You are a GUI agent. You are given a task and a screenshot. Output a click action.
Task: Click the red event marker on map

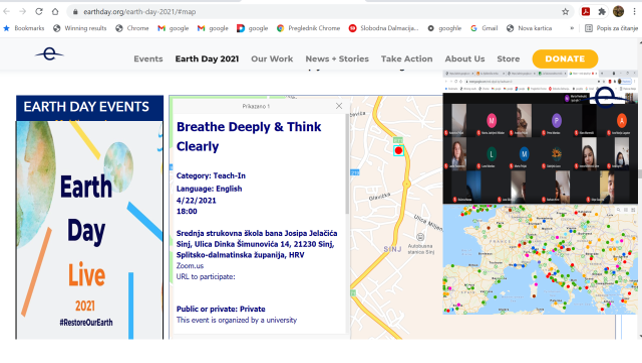point(398,151)
